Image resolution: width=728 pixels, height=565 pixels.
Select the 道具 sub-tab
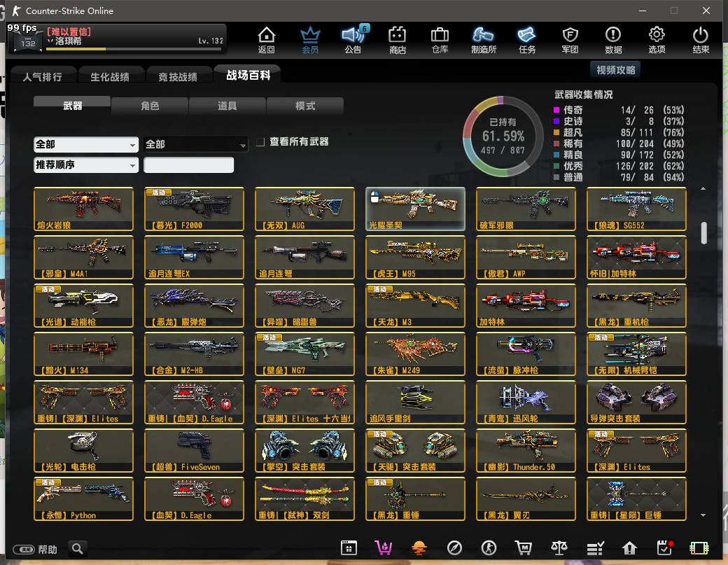(x=227, y=106)
